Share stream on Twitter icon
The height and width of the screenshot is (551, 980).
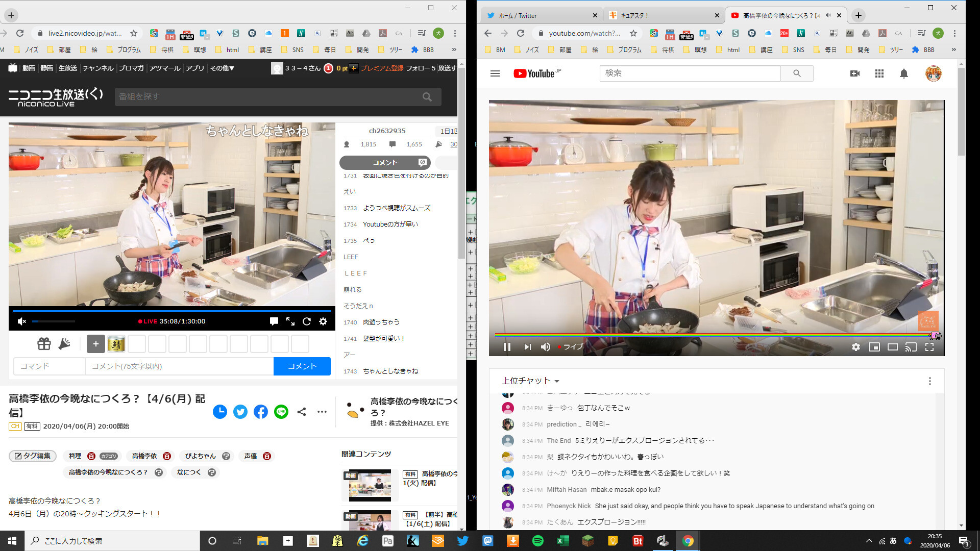coord(240,412)
